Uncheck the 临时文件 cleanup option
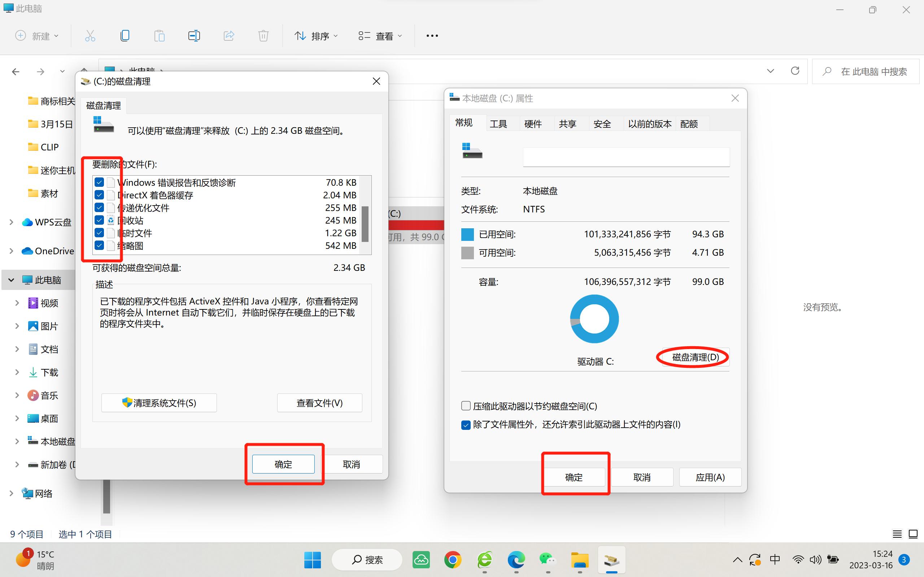 (99, 233)
